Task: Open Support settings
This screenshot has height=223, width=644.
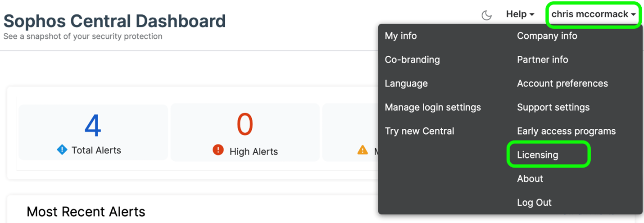Action: [x=553, y=108]
